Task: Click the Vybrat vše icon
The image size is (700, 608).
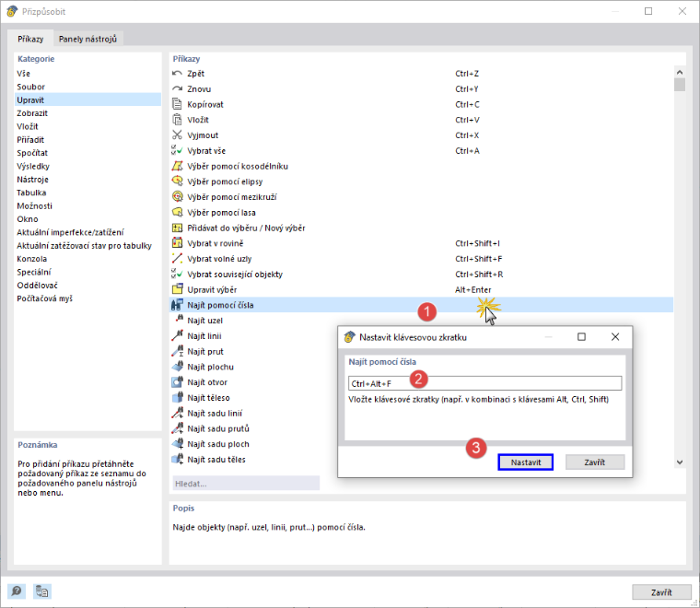Action: click(177, 150)
